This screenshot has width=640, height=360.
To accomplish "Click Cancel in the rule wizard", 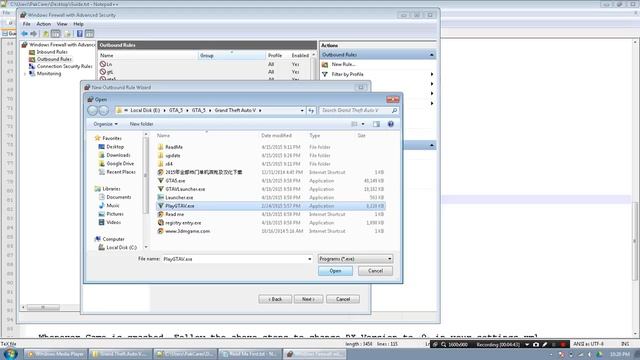I will [343, 299].
